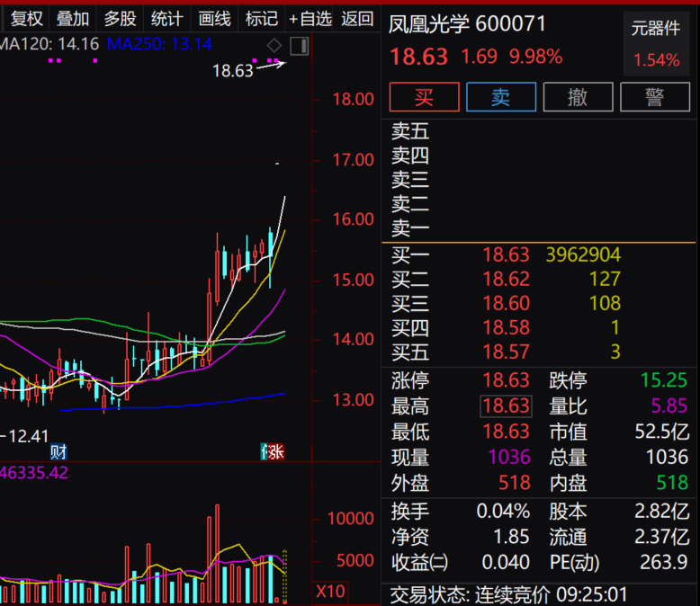The height and width of the screenshot is (606, 700).
Task: Click the 警 alert button
Action: 655,97
